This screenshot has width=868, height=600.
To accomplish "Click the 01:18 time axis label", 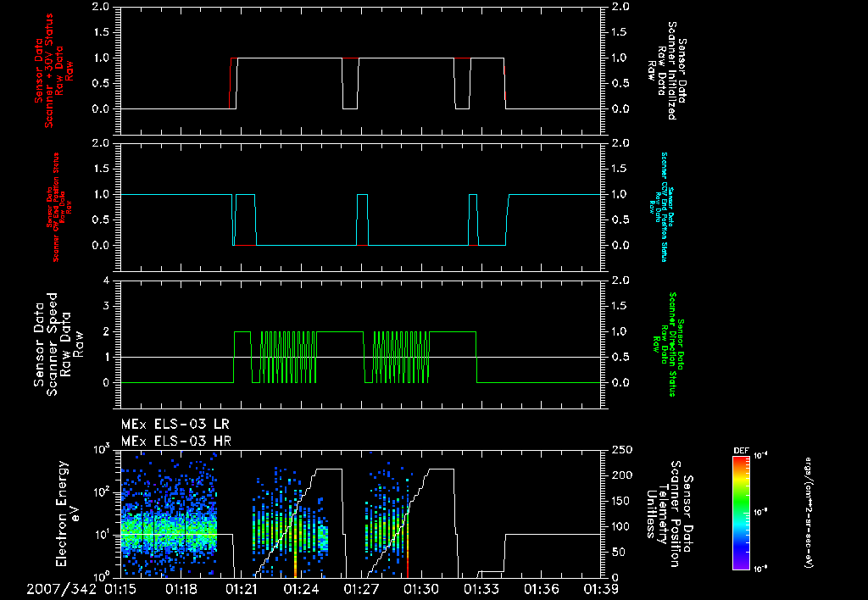I will [x=181, y=590].
